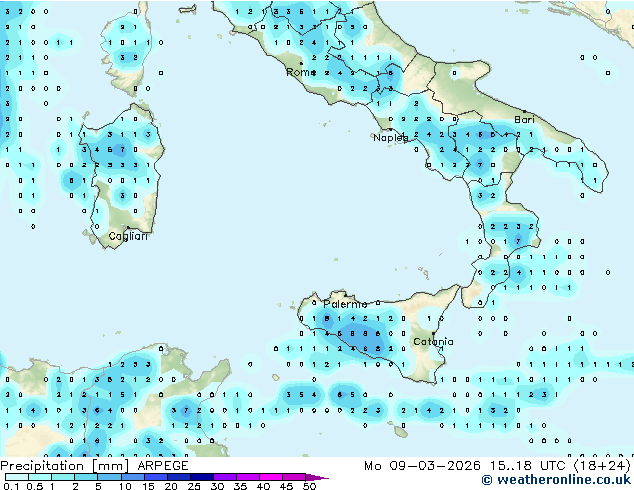Pick the legend swatch between 20 and 25
The width and height of the screenshot is (634, 490).
178,477
